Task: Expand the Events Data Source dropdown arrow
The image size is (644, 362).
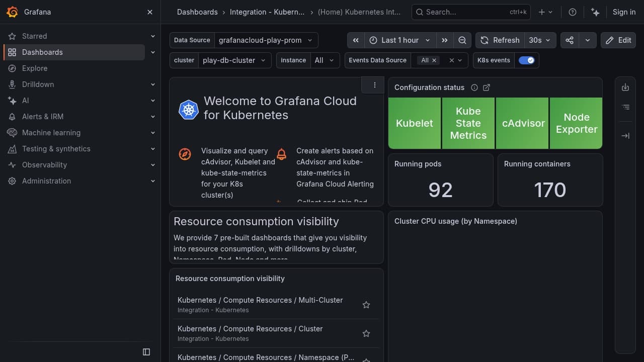Action: (460, 60)
